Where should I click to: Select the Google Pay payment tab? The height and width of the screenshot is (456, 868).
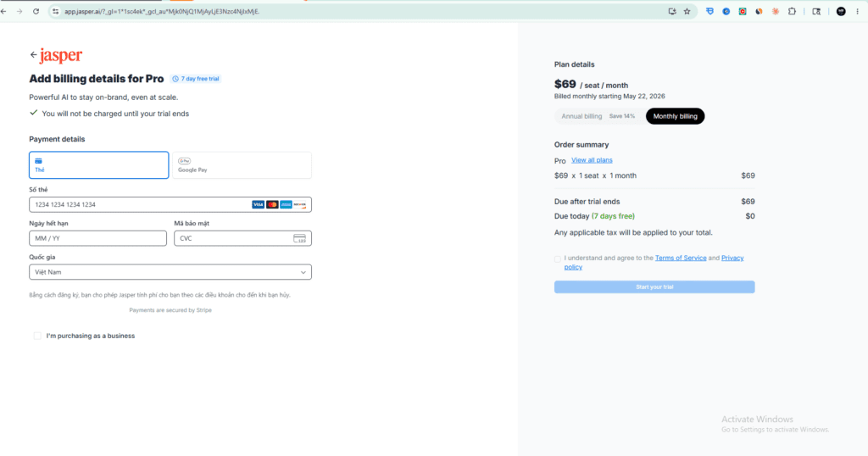pos(242,165)
